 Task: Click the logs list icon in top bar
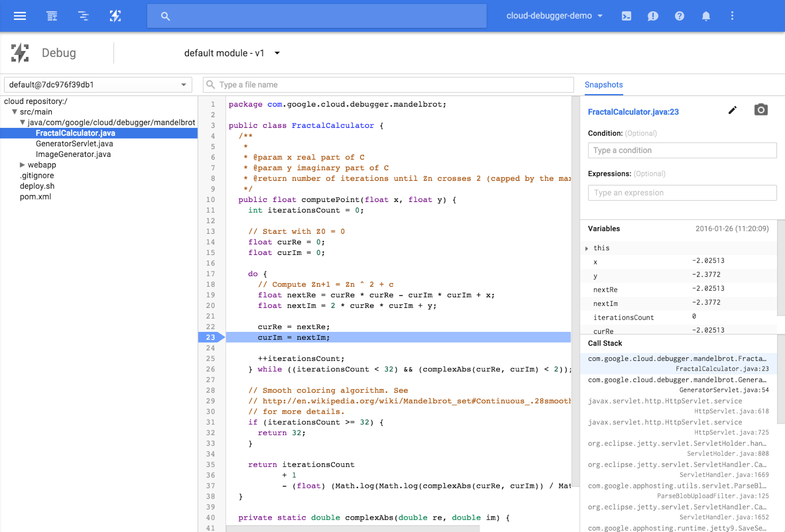[x=52, y=16]
